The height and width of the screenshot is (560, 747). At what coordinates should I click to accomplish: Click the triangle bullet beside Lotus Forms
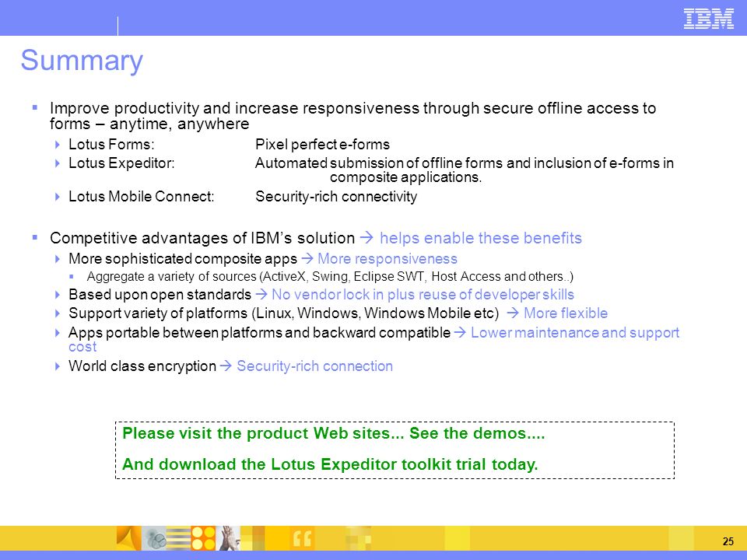pyautogui.click(x=57, y=145)
